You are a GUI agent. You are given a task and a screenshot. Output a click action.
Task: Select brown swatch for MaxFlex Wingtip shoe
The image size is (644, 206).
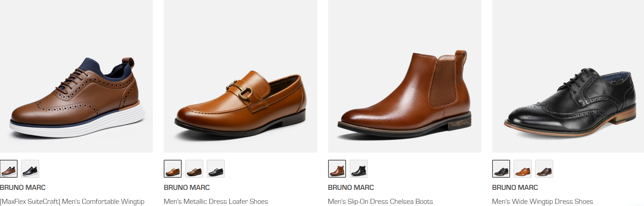(x=9, y=169)
